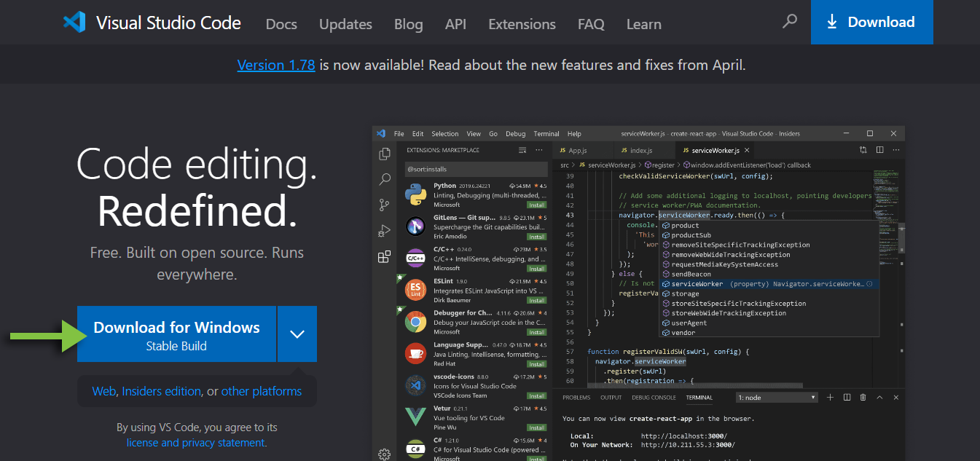Screen dimensions: 980x461
Task: Switch to the DEBUG CONSOLE panel tab
Action: tap(654, 398)
